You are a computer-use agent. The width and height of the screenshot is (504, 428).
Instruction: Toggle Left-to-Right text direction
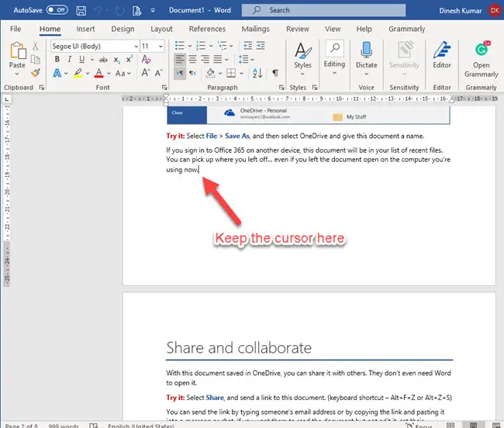(x=180, y=73)
